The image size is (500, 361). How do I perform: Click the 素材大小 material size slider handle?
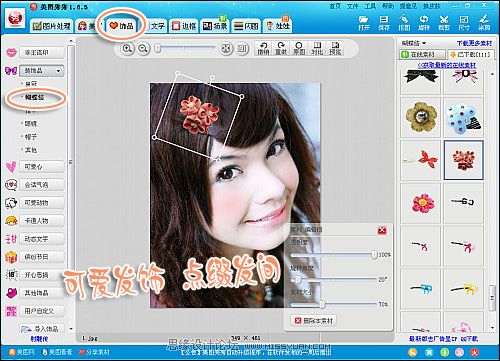pyautogui.click(x=322, y=304)
